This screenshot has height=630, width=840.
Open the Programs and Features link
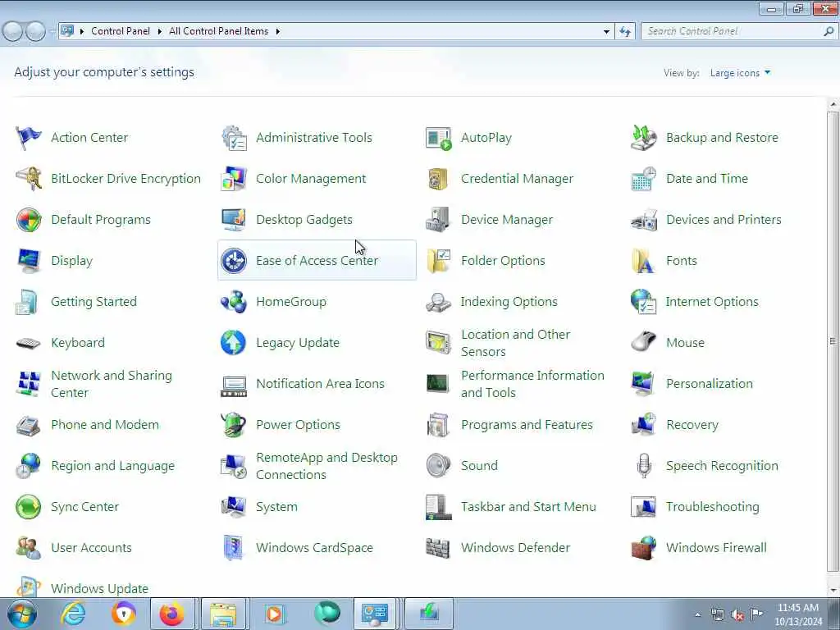(527, 425)
